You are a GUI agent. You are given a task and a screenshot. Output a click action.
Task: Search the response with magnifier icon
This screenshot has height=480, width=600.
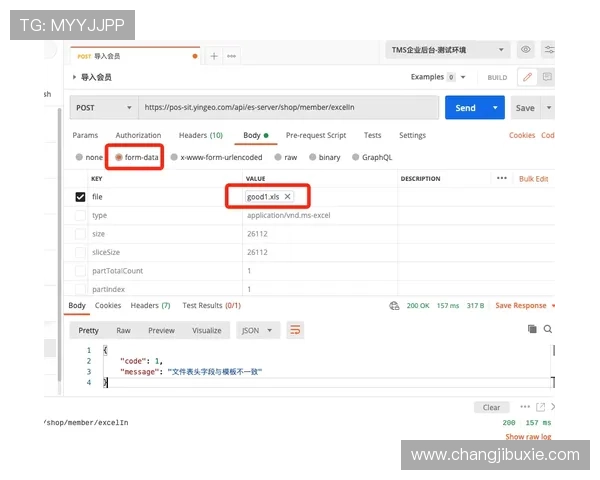(548, 329)
